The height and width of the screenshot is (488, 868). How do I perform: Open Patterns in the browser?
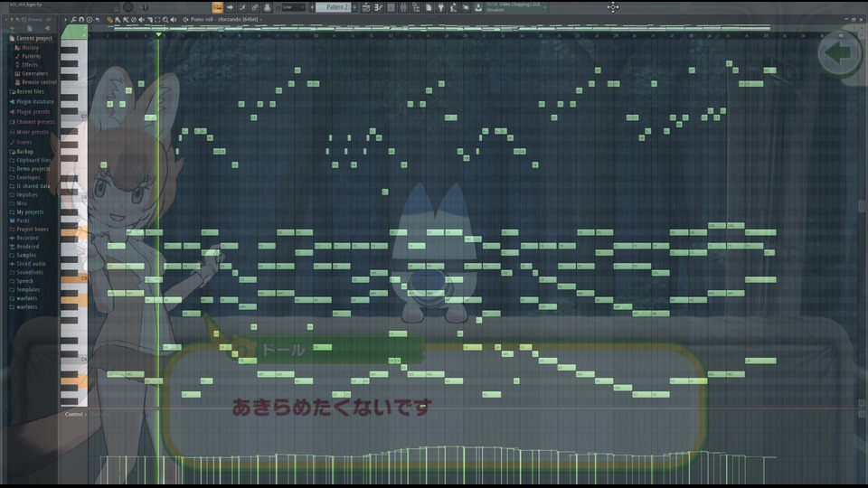(28, 56)
